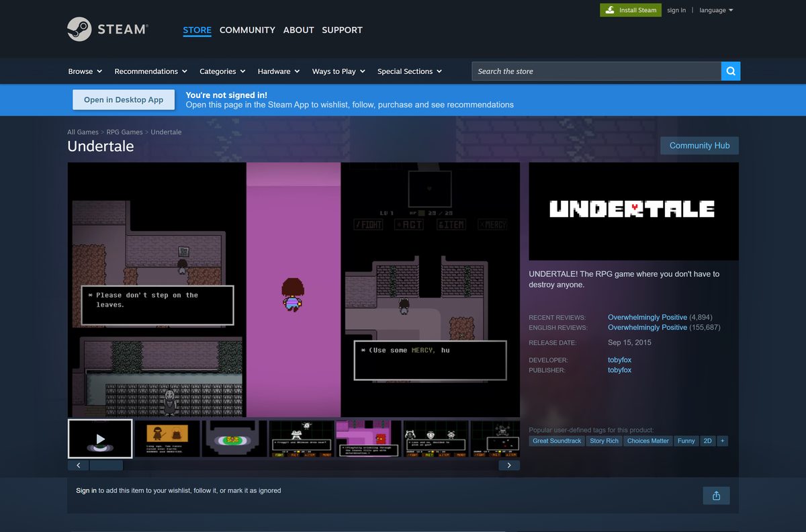Select the Funny tag

click(x=686, y=441)
